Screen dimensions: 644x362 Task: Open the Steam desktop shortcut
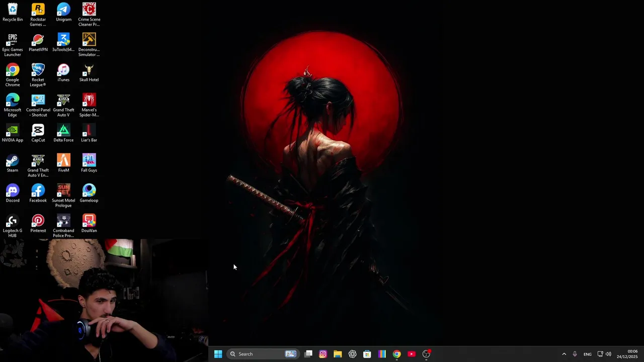click(x=13, y=163)
